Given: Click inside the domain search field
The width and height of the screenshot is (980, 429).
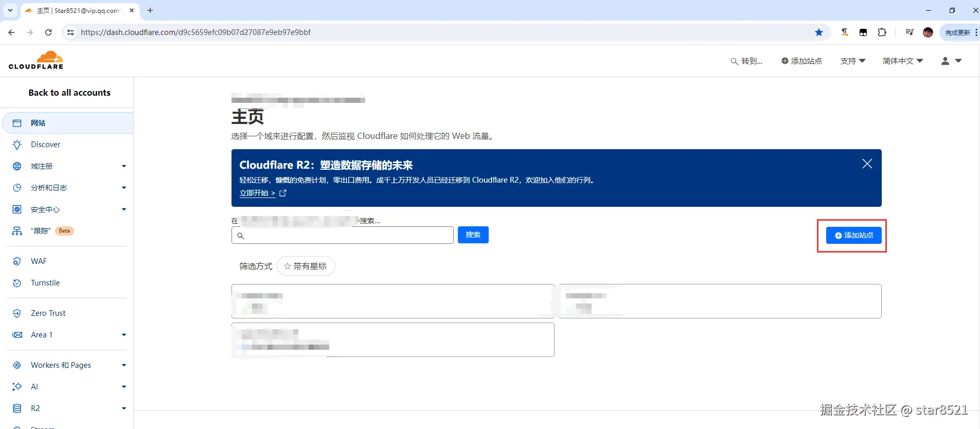Looking at the screenshot, I should click(x=343, y=235).
